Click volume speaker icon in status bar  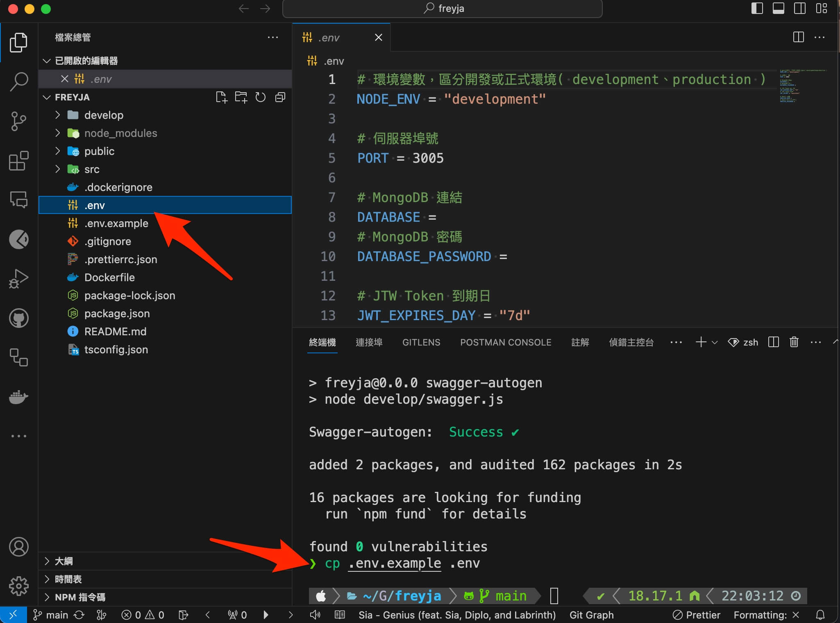pos(315,615)
